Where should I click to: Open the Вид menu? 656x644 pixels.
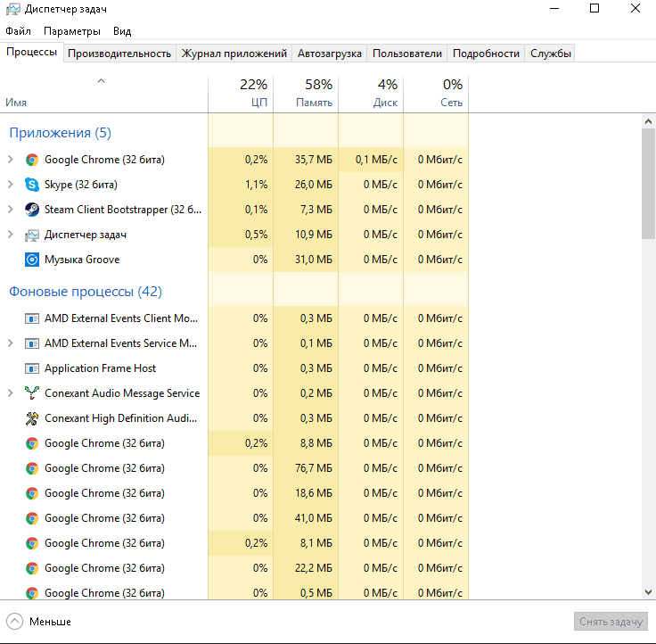(122, 31)
